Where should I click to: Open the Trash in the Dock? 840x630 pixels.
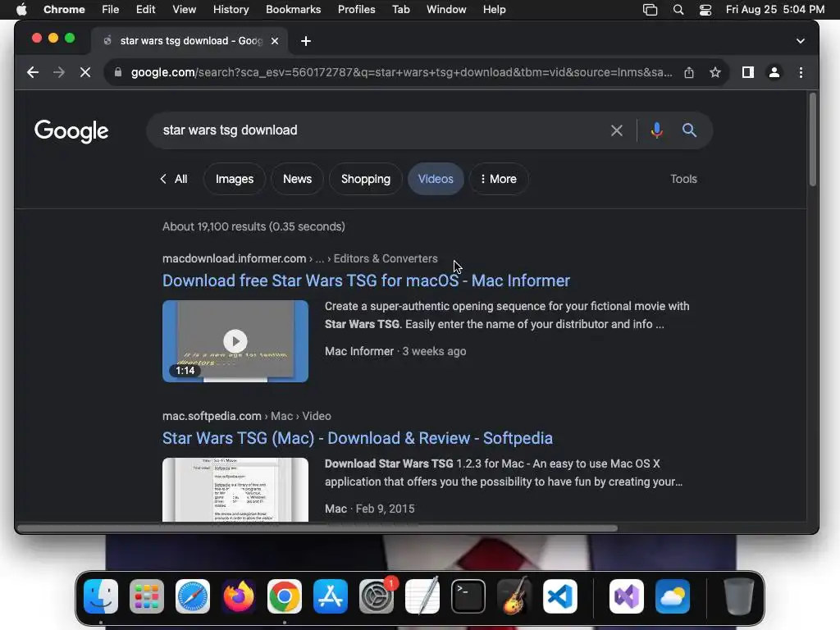[739, 596]
